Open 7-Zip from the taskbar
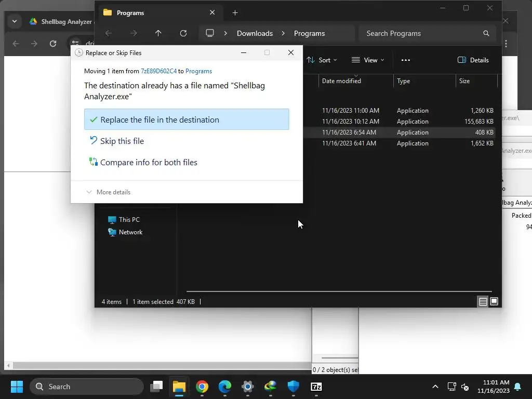Screen dimensions: 532x399 point(316,387)
